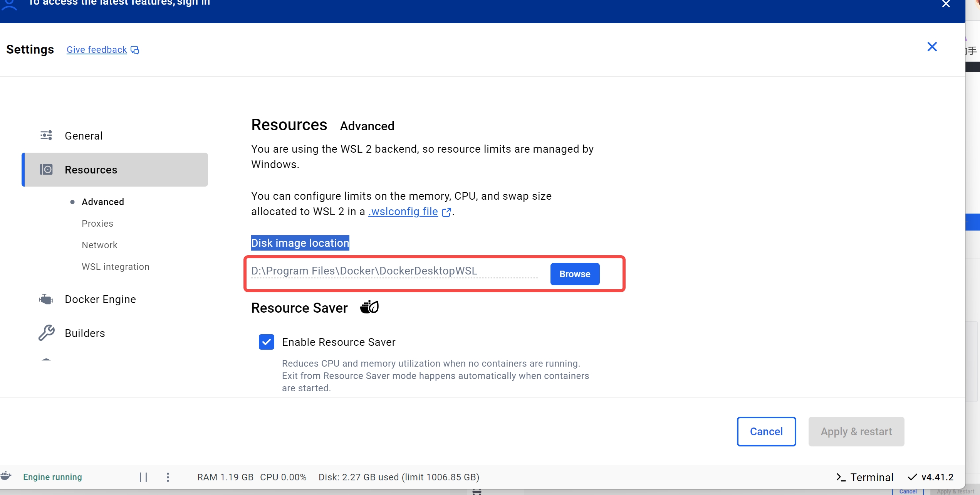Viewport: 980px width, 495px height.
Task: Select Resources in the sidebar
Action: (x=114, y=170)
